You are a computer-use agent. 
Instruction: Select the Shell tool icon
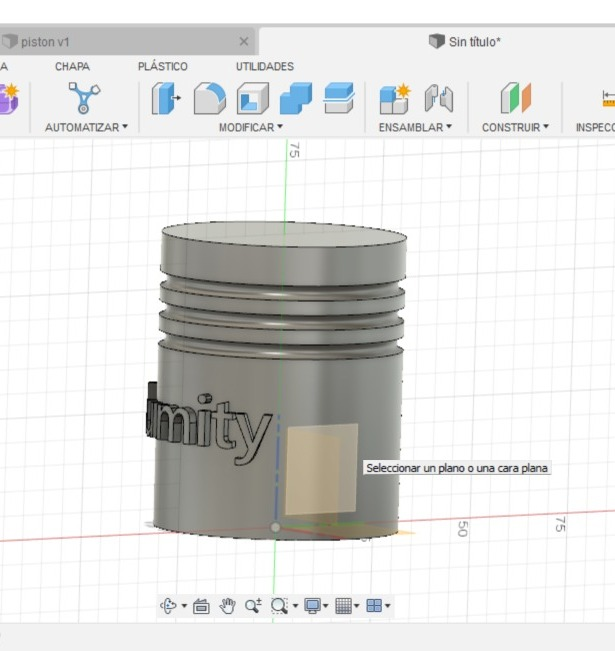pos(253,98)
